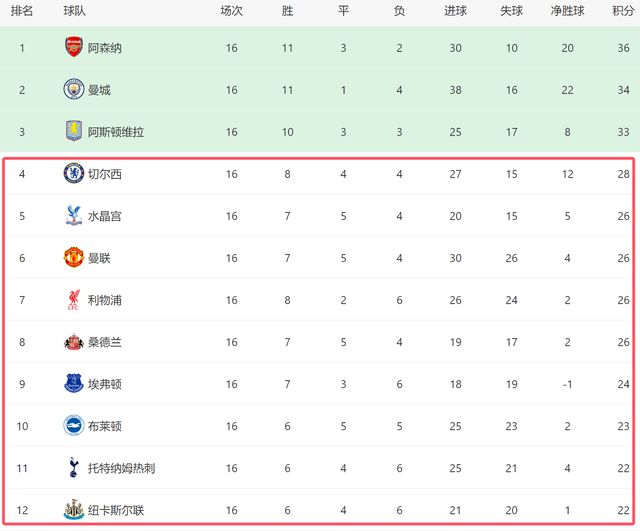
Task: Click the Tottenham Hotspur club crest
Action: tap(73, 468)
